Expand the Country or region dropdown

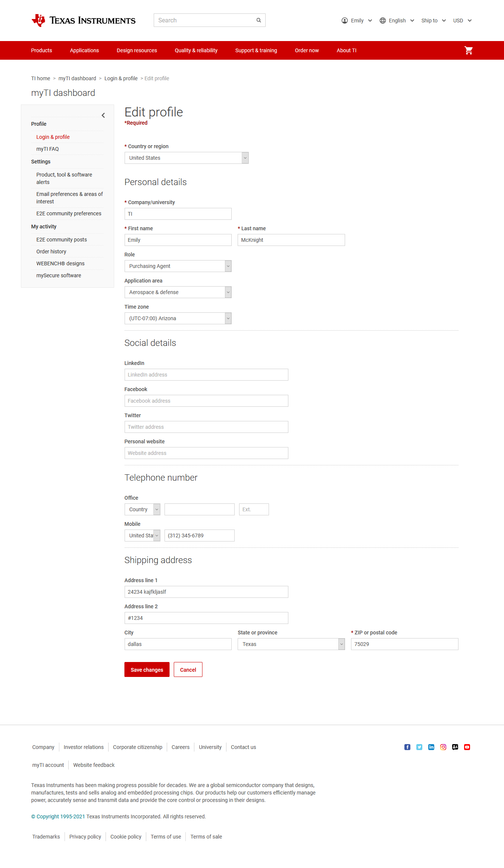tap(187, 158)
